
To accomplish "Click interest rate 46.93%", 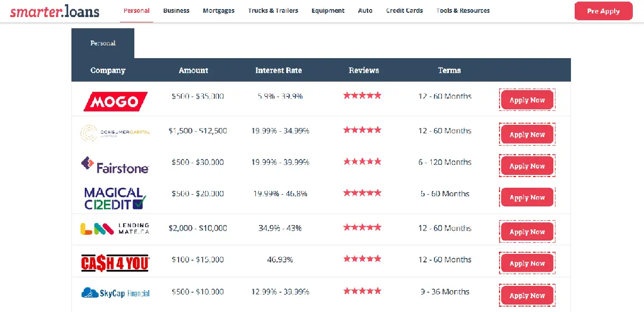I will pyautogui.click(x=280, y=260).
